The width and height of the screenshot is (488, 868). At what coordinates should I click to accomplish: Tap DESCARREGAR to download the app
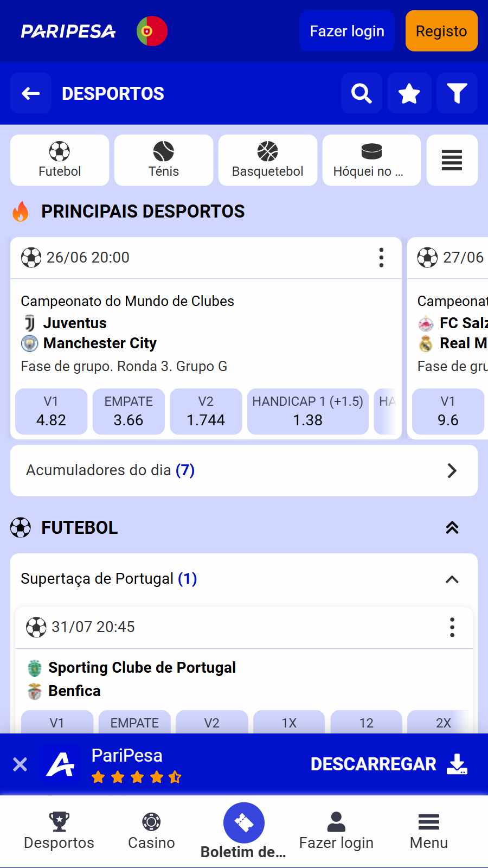[x=388, y=764]
